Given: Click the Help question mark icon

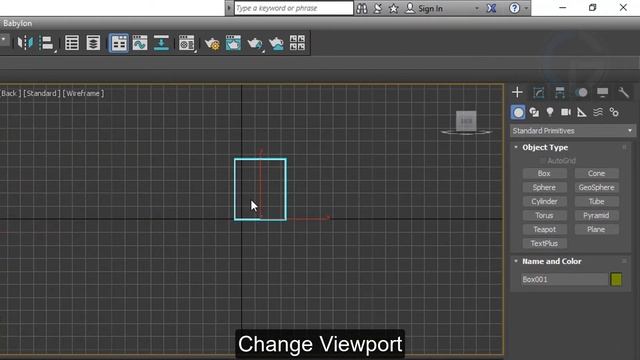Looking at the screenshot, I should tap(515, 8).
